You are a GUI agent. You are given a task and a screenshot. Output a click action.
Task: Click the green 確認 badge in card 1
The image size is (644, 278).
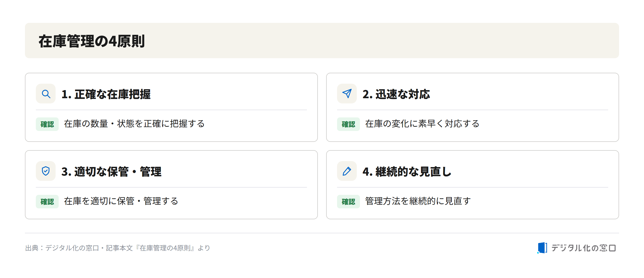click(47, 124)
